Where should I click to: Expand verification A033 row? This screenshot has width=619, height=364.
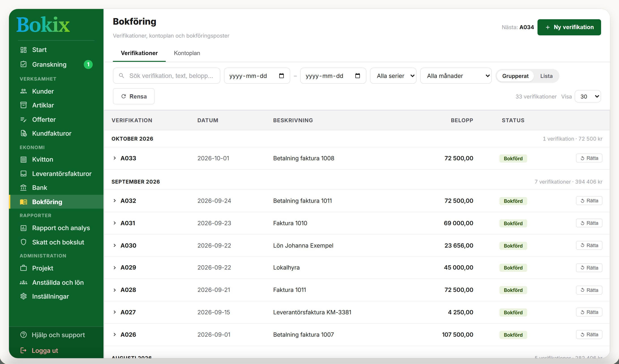(x=114, y=158)
